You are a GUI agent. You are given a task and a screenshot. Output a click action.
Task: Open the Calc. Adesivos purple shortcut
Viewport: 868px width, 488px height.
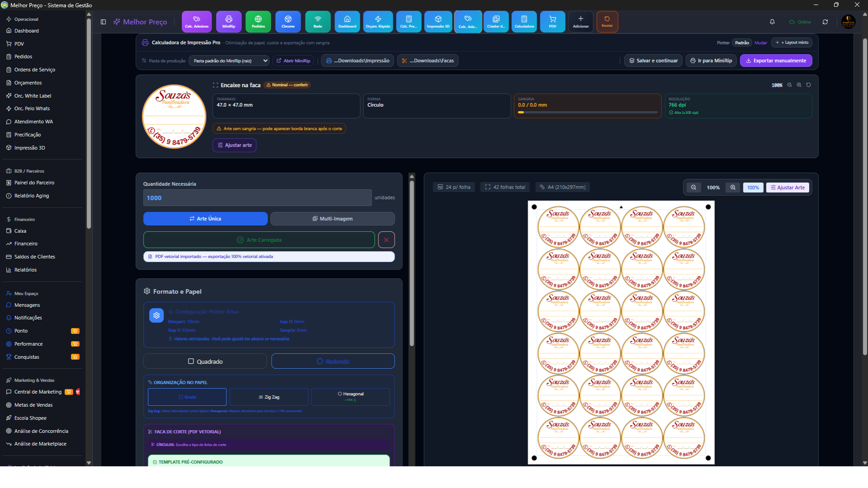click(x=197, y=22)
